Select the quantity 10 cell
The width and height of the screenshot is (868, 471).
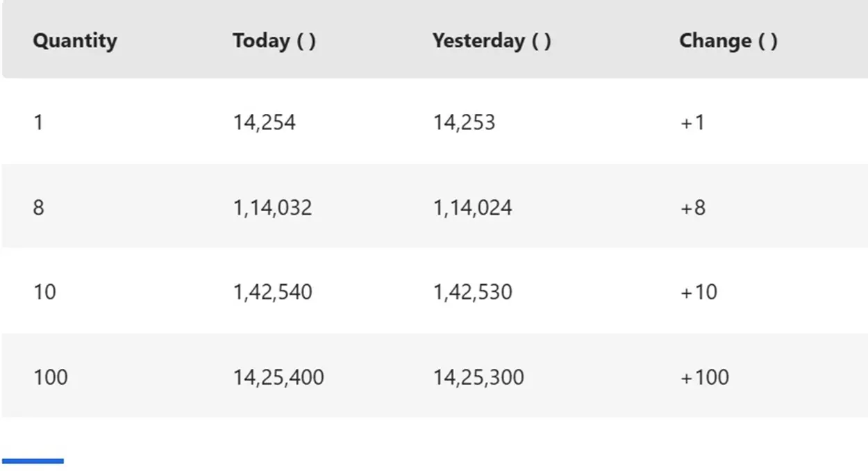coord(44,292)
